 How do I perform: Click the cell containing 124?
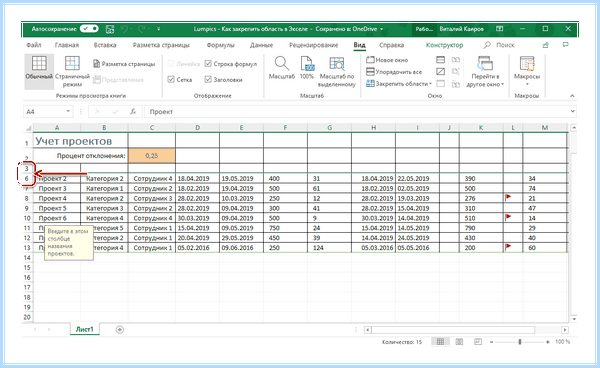[x=329, y=248]
